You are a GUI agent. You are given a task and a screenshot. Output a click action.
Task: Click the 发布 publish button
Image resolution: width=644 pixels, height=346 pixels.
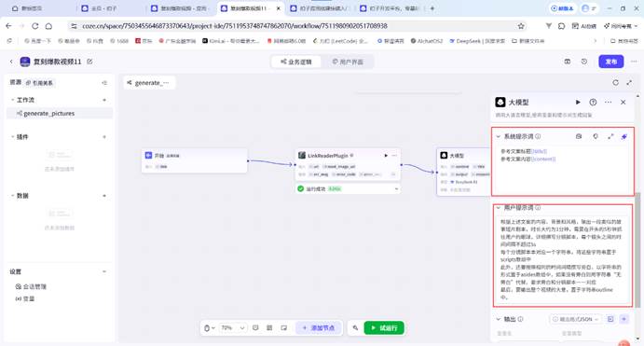(x=610, y=62)
